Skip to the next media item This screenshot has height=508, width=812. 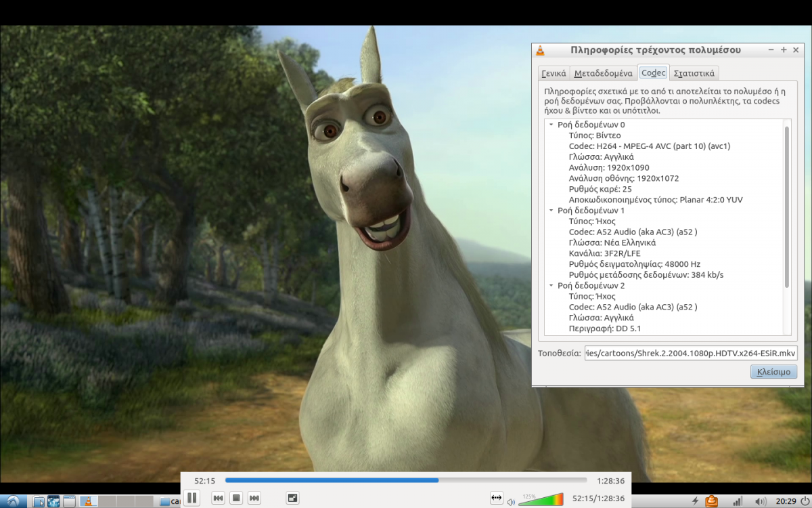coord(254,499)
